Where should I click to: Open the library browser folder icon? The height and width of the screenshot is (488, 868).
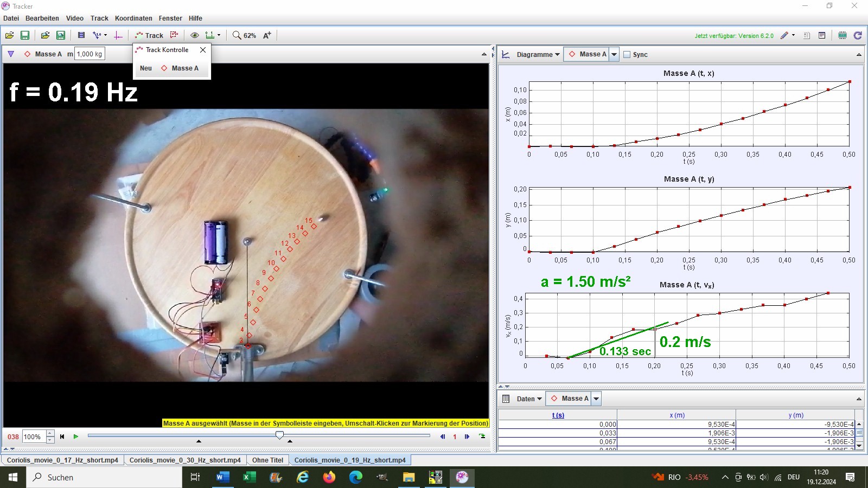46,35
